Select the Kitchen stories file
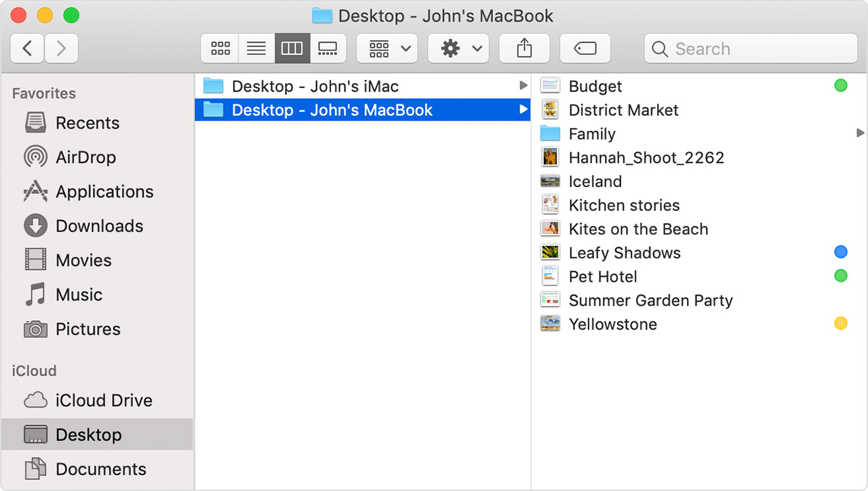Viewport: 868px width, 491px height. pyautogui.click(x=700, y=205)
